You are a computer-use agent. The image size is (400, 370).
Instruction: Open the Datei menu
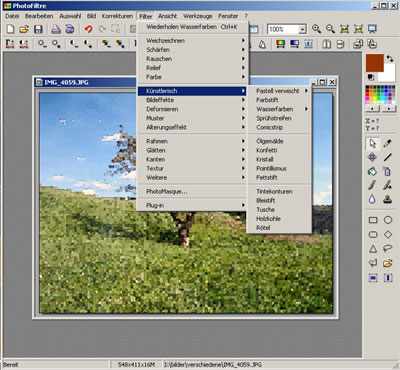12,16
